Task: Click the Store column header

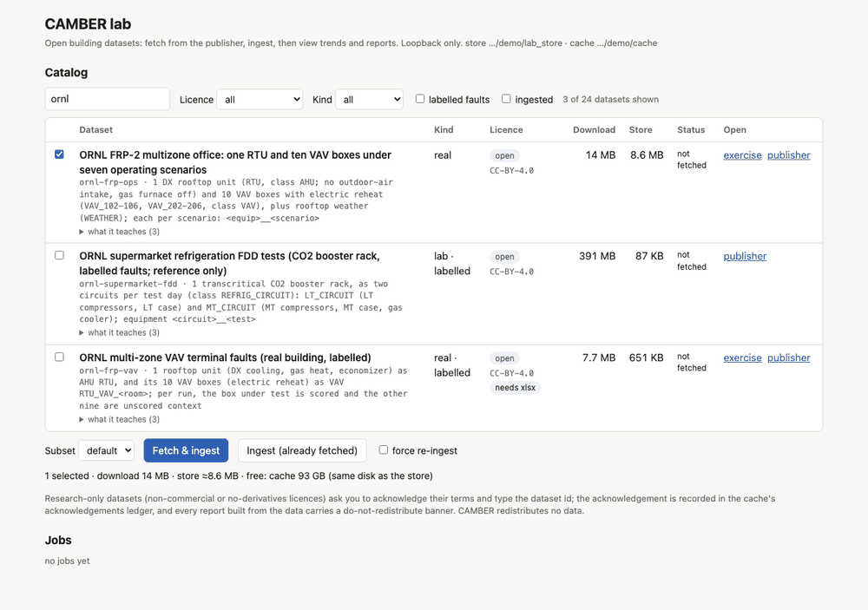Action: pos(641,129)
